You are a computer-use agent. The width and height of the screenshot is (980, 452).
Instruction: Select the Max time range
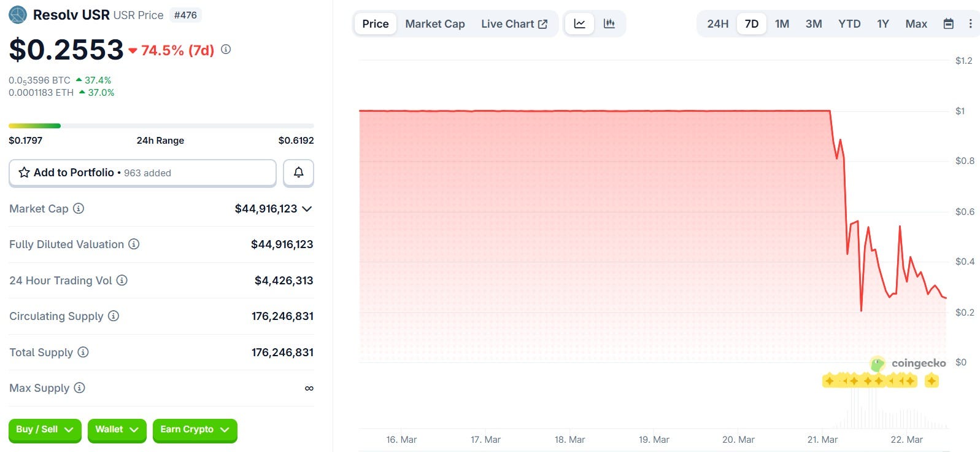point(916,23)
